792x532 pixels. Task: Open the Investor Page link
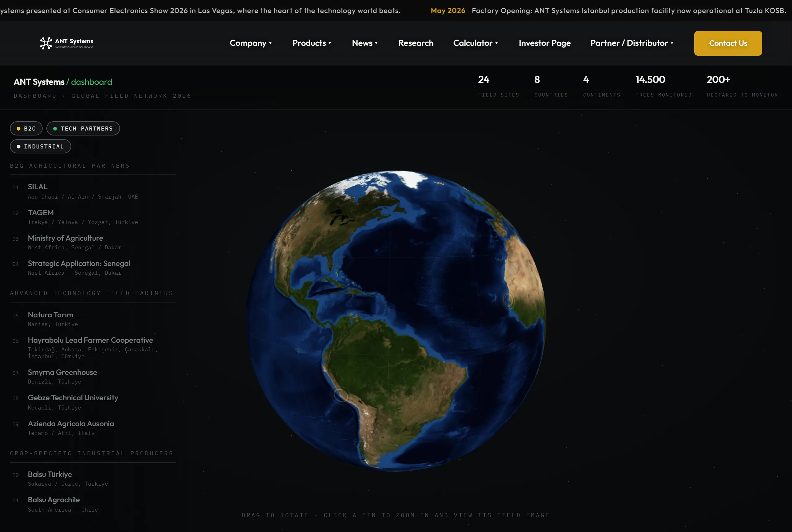click(x=544, y=43)
